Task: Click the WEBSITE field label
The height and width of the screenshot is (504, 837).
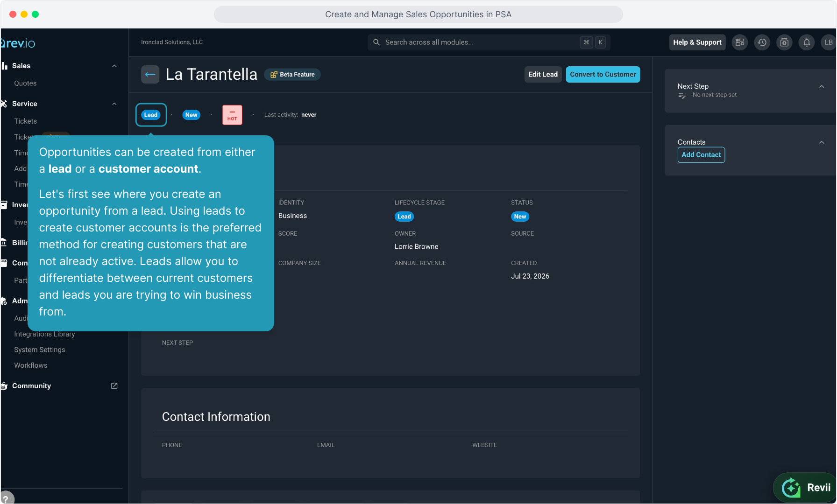Action: click(485, 445)
